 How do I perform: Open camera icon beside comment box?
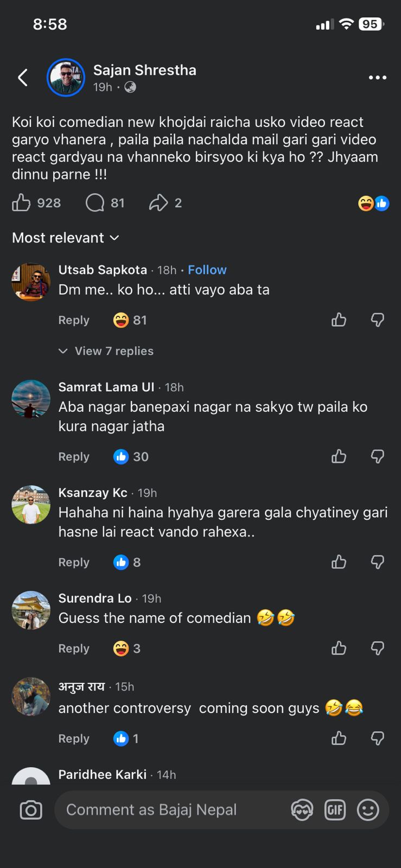(31, 810)
